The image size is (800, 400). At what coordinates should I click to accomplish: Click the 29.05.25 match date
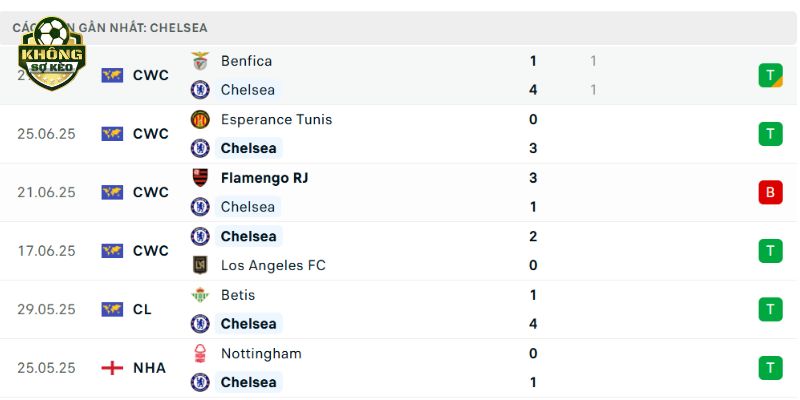pyautogui.click(x=46, y=310)
